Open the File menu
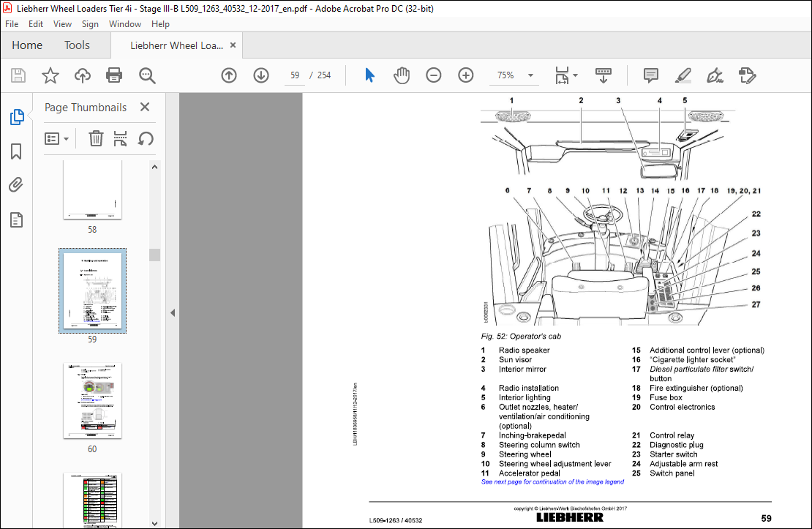The width and height of the screenshot is (812, 529). [12, 24]
